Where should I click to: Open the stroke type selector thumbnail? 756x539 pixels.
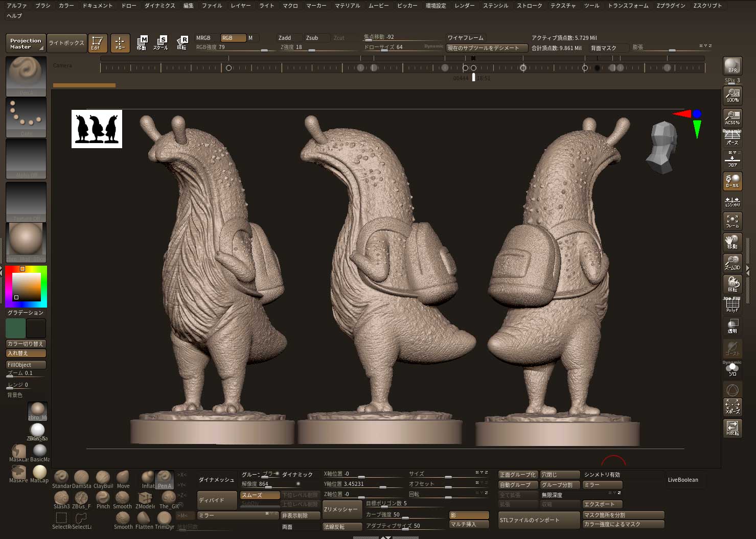26,118
